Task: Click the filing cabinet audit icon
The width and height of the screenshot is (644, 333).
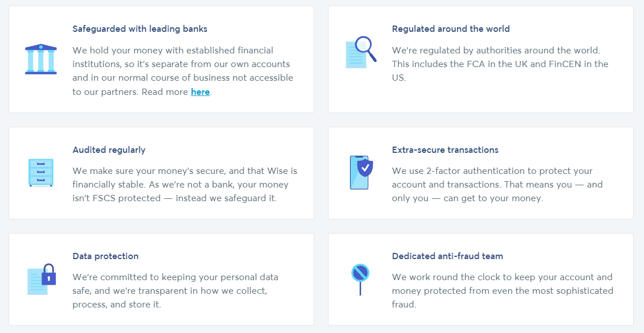Action: click(x=41, y=172)
